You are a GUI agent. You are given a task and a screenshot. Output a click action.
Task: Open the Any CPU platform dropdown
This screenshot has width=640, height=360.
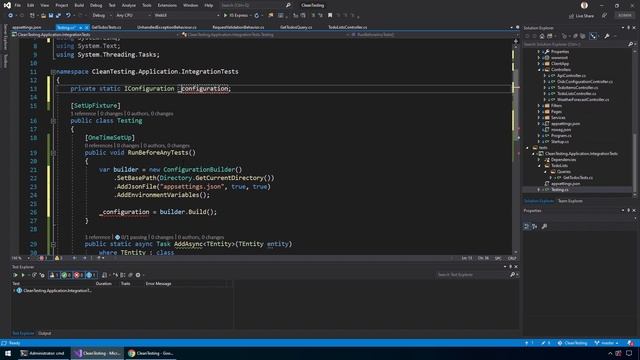(x=133, y=16)
